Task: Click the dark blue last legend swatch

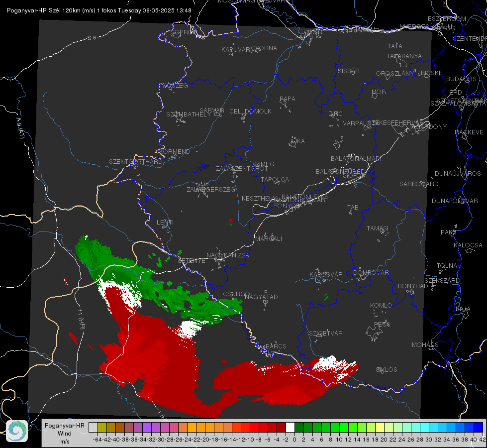Action: (x=479, y=428)
